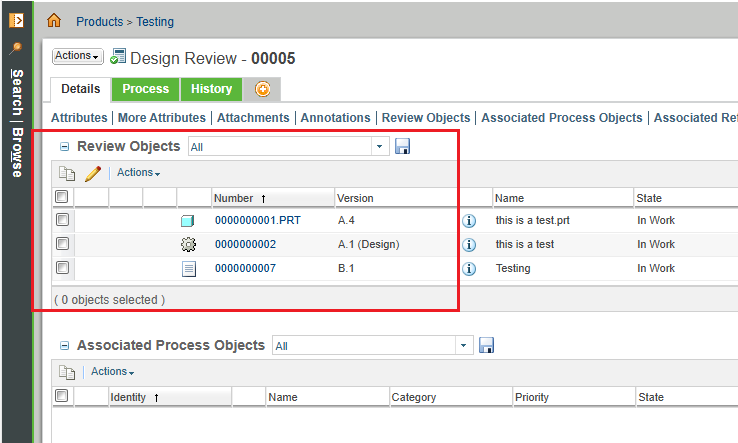Switch to the History tab
This screenshot has height=443, width=738.
[211, 89]
